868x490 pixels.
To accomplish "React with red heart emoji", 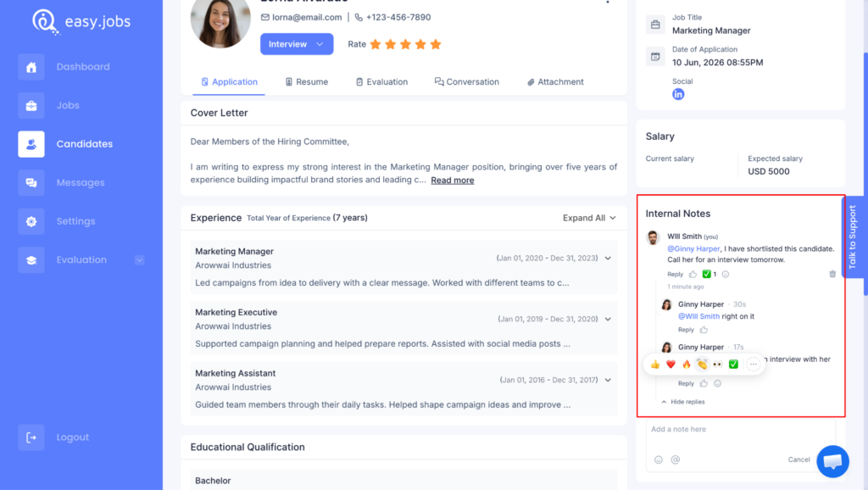I will click(671, 365).
